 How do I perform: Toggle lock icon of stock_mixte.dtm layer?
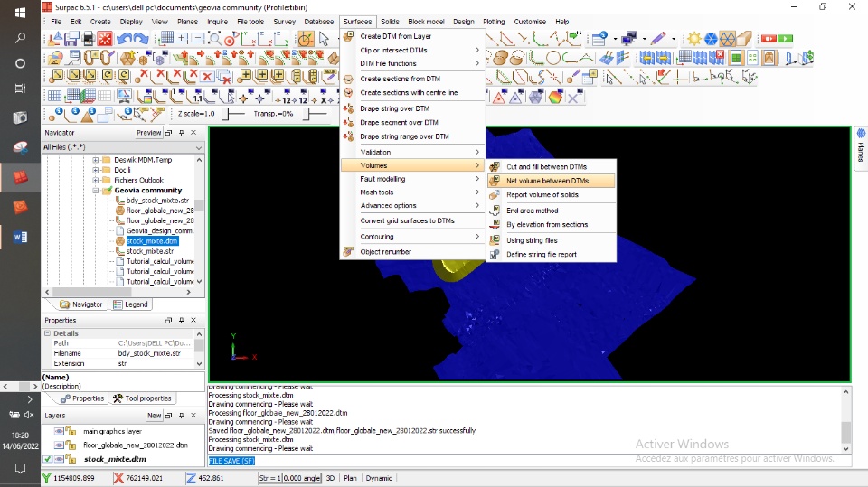click(x=71, y=459)
